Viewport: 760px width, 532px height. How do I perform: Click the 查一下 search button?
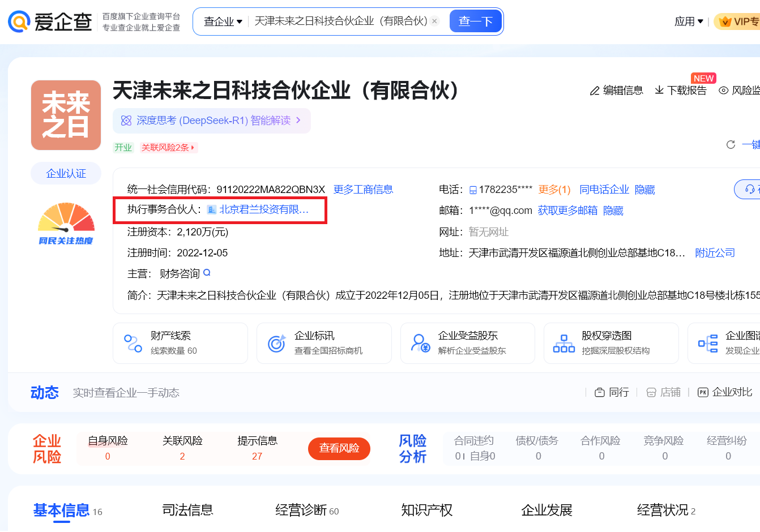point(476,22)
